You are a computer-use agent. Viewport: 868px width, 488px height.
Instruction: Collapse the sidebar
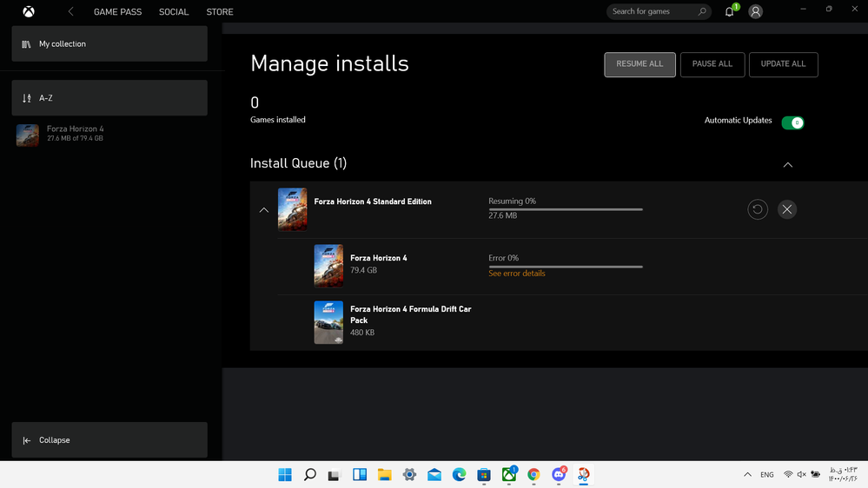pyautogui.click(x=109, y=440)
